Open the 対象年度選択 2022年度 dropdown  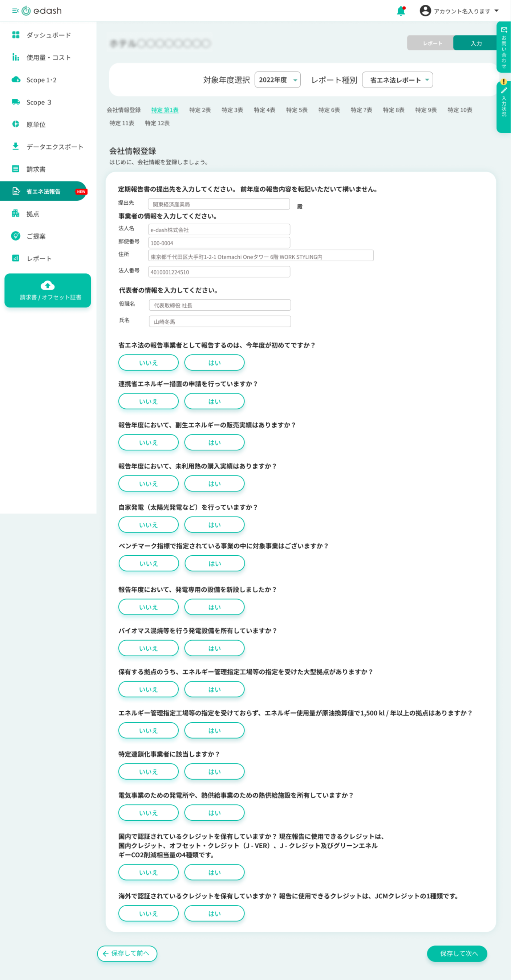(277, 80)
